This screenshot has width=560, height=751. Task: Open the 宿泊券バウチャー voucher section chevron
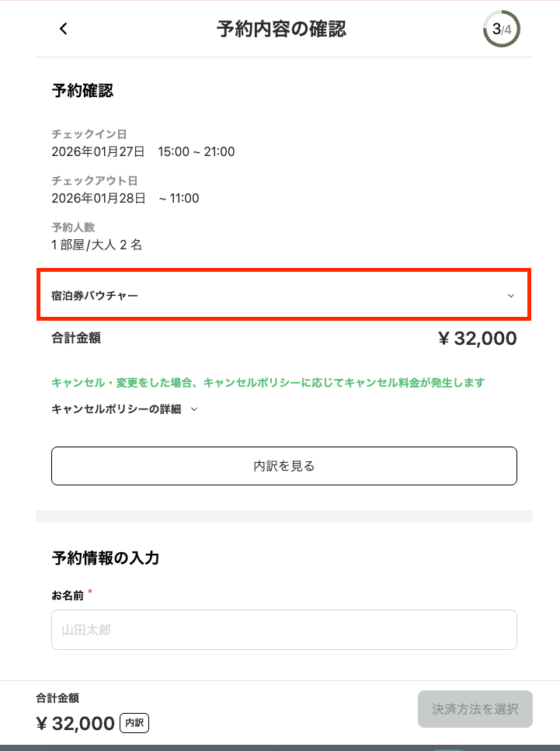511,296
